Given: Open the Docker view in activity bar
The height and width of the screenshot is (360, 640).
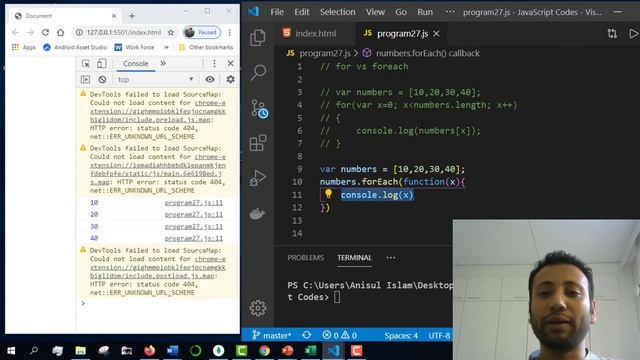Looking at the screenshot, I should (257, 213).
